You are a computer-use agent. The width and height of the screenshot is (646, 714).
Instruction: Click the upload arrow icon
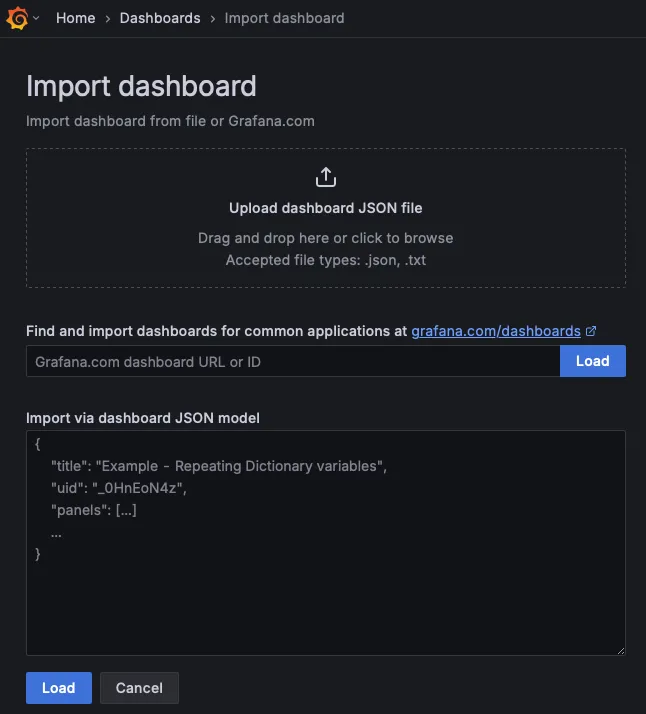[325, 178]
